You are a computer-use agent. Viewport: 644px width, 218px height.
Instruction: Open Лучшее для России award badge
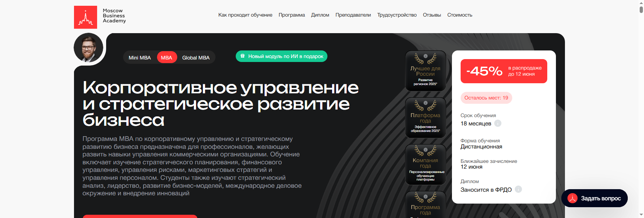pyautogui.click(x=426, y=71)
